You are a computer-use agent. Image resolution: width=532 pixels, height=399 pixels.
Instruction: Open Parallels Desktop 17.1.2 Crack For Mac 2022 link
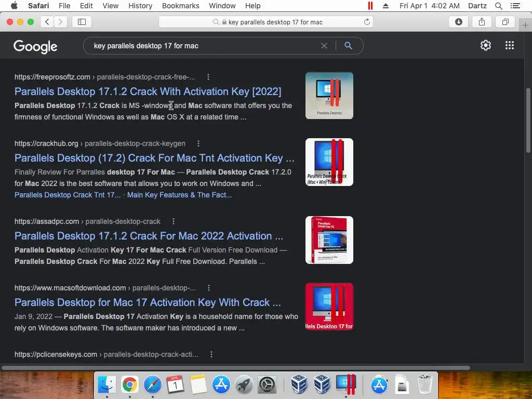click(x=149, y=236)
